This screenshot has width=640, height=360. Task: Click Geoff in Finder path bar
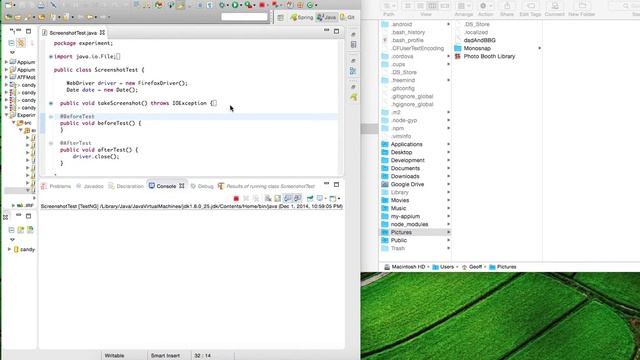tap(471, 267)
